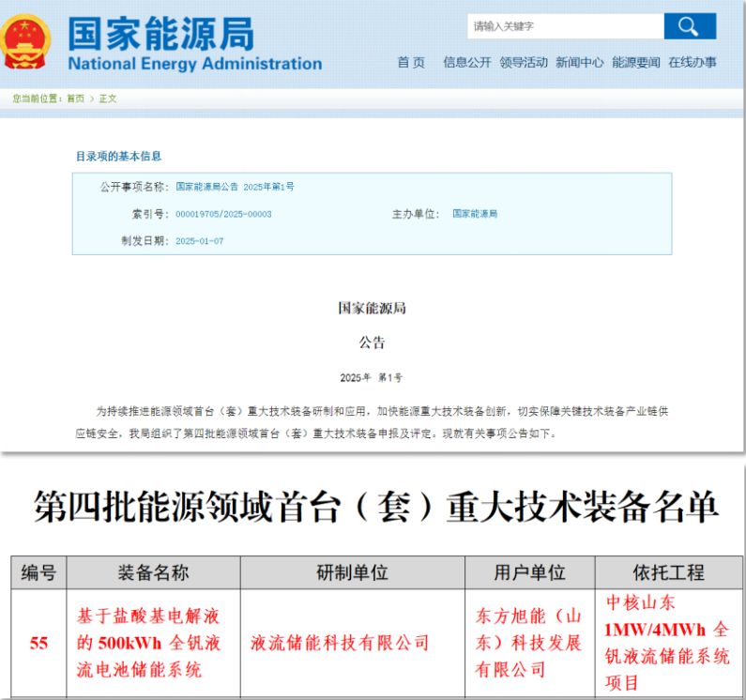Click the 研制单位 table column header
The height and width of the screenshot is (700, 746).
pos(352,572)
